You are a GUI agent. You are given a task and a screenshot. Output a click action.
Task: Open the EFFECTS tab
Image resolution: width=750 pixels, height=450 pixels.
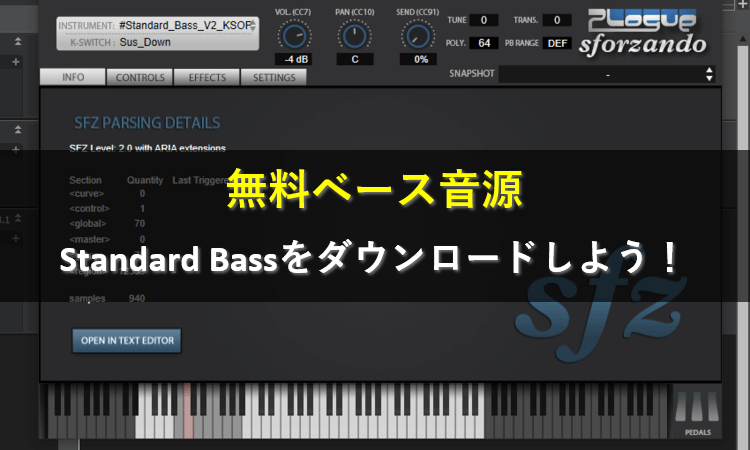coord(207,77)
